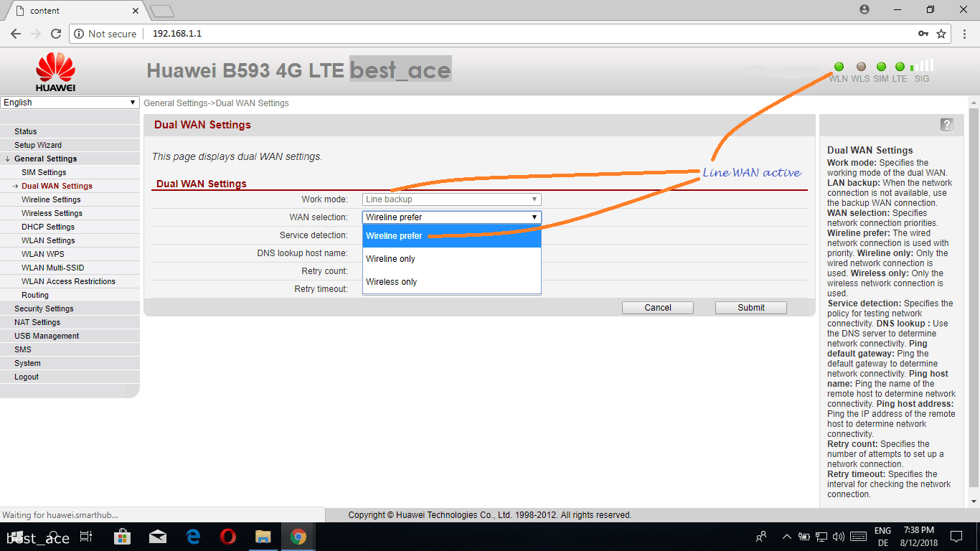The width and height of the screenshot is (980, 551).
Task: Bookmark page using star icon
Action: [941, 34]
